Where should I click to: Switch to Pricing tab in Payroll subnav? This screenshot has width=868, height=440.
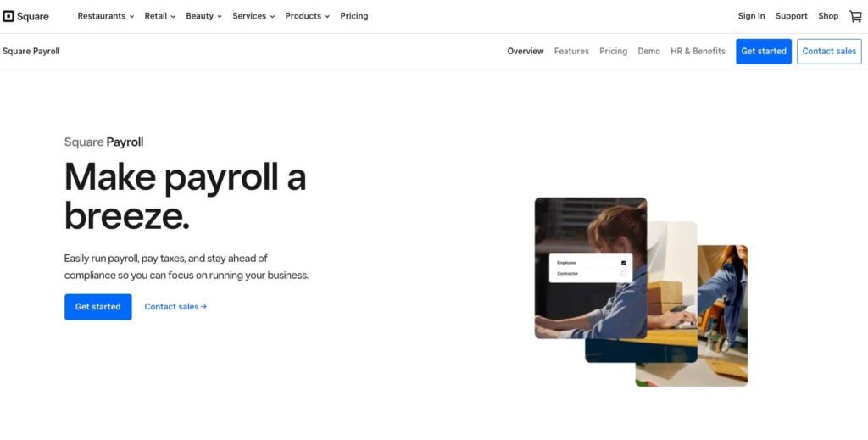pos(614,51)
